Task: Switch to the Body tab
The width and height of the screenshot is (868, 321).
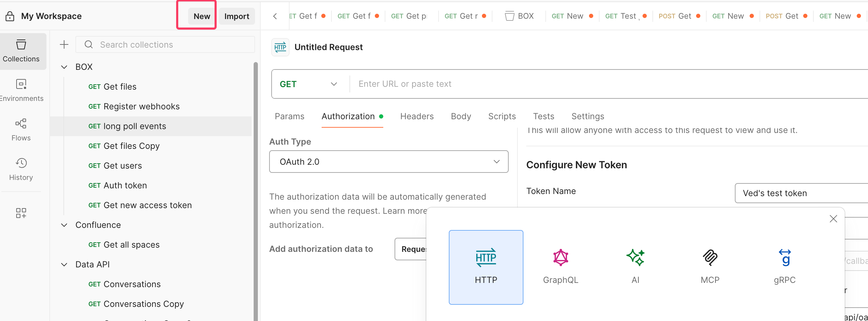Action: 461,116
